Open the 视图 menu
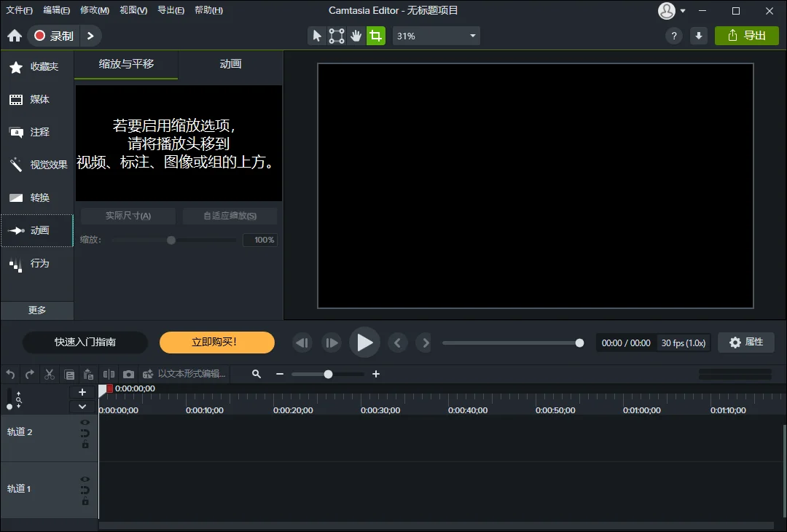The height and width of the screenshot is (532, 787). click(x=133, y=10)
